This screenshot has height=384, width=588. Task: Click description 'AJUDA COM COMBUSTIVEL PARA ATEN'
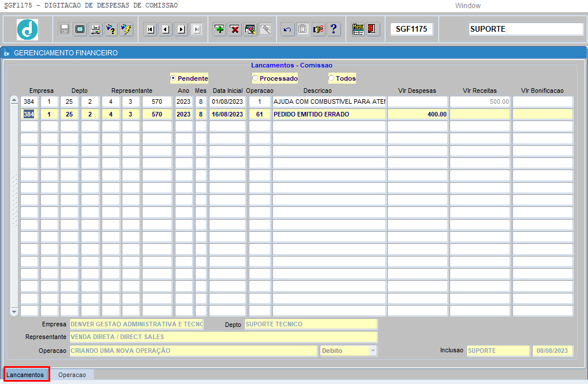click(x=329, y=101)
